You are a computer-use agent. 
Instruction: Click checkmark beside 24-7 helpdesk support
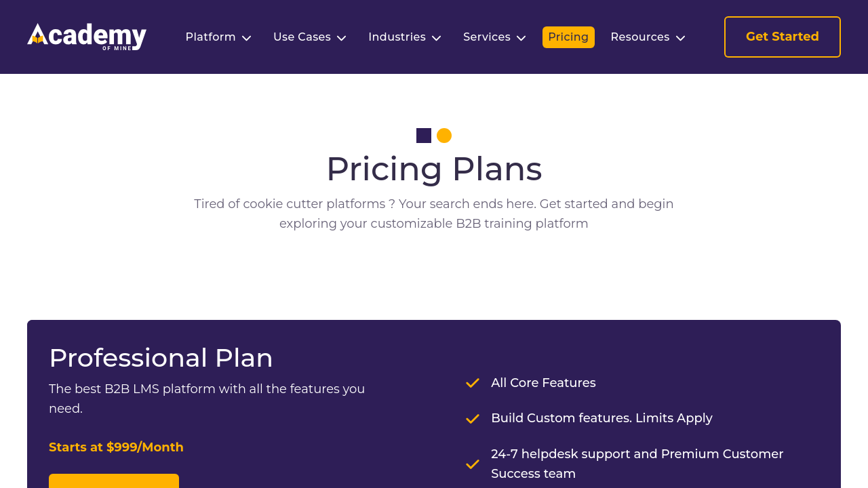tap(473, 464)
